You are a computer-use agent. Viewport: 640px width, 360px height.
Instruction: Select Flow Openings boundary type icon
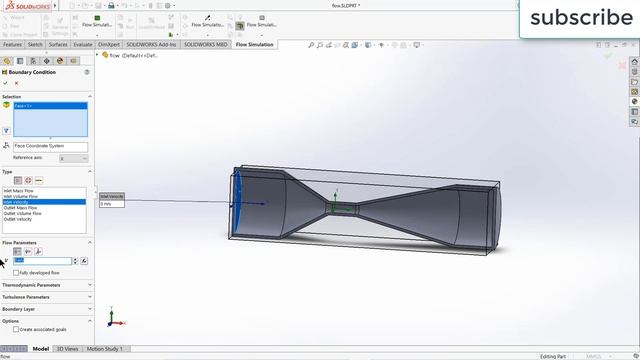coord(18,180)
